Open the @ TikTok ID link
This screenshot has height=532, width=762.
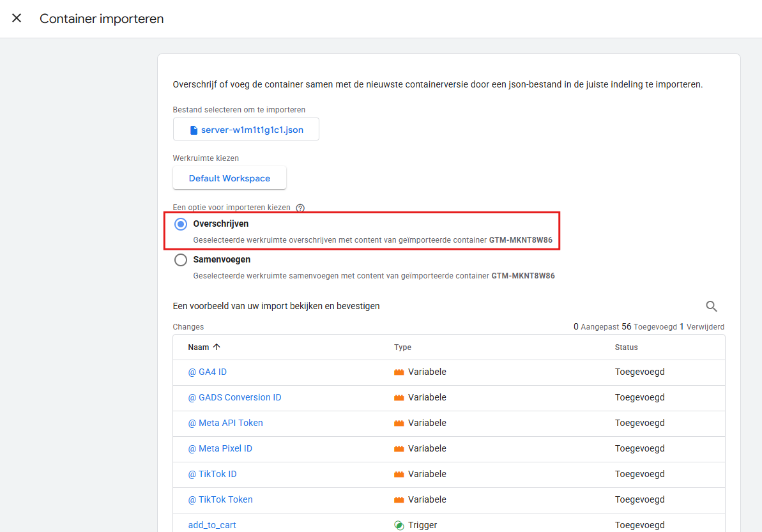212,475
